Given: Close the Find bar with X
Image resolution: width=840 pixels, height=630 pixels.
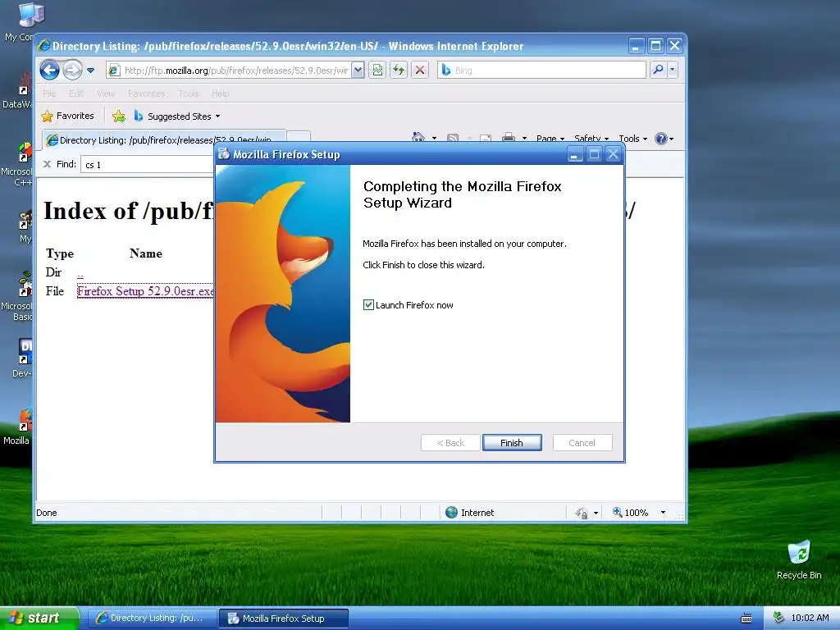Looking at the screenshot, I should pos(47,164).
